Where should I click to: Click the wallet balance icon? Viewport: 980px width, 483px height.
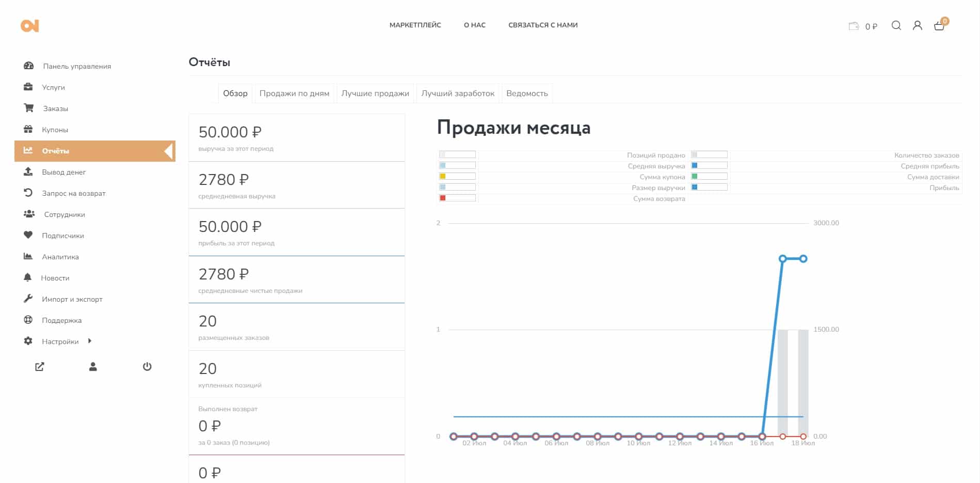point(854,26)
